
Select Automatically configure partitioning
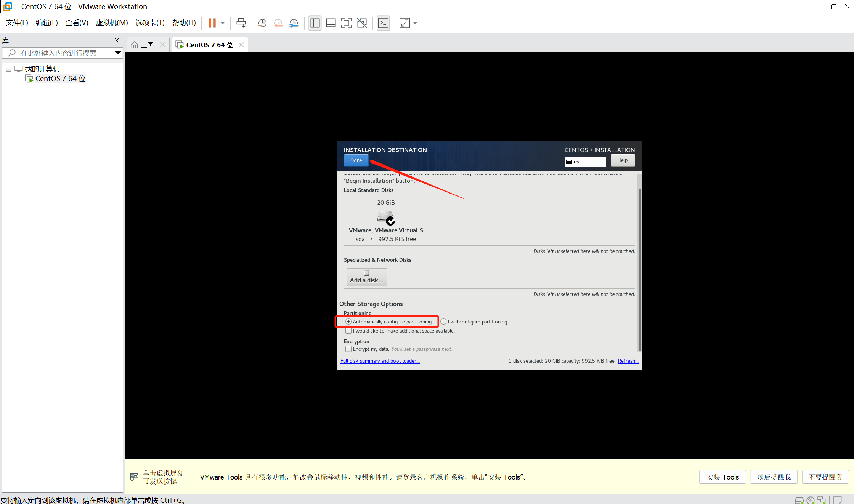[x=348, y=322]
